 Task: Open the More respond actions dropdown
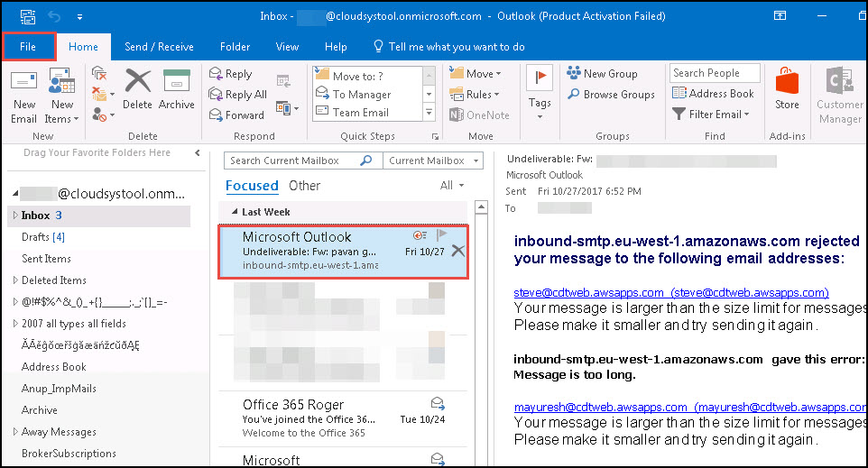click(x=287, y=108)
